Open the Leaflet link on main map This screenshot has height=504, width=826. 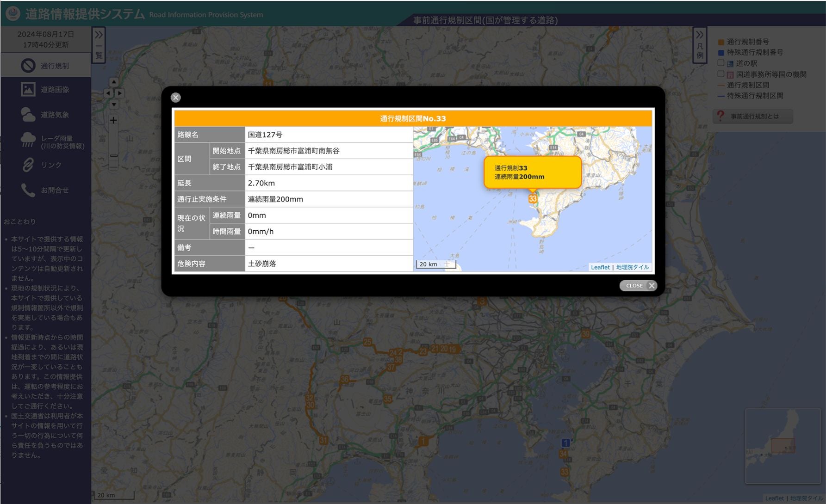[x=774, y=498]
